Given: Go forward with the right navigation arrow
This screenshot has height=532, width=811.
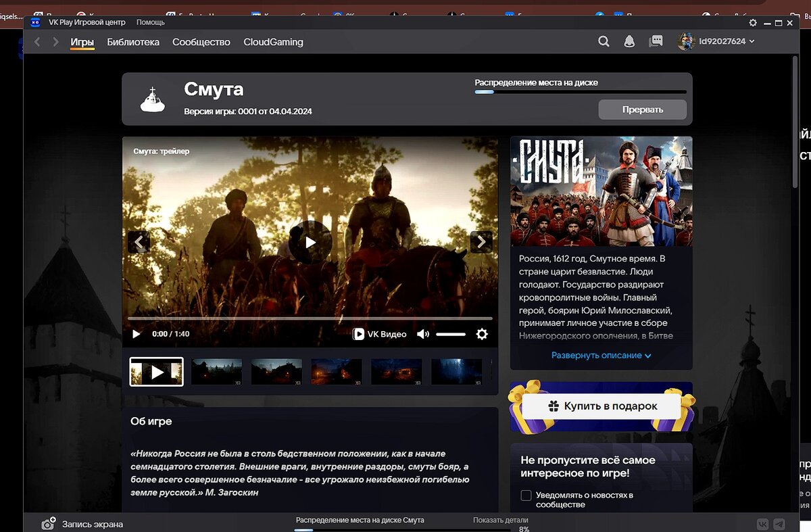Looking at the screenshot, I should [x=55, y=42].
